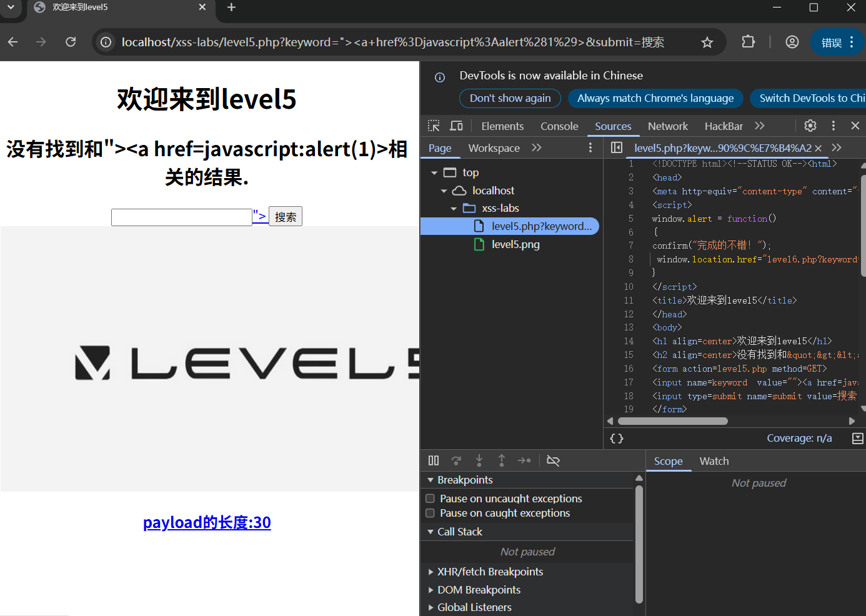Open the Watch tab

pyautogui.click(x=714, y=461)
